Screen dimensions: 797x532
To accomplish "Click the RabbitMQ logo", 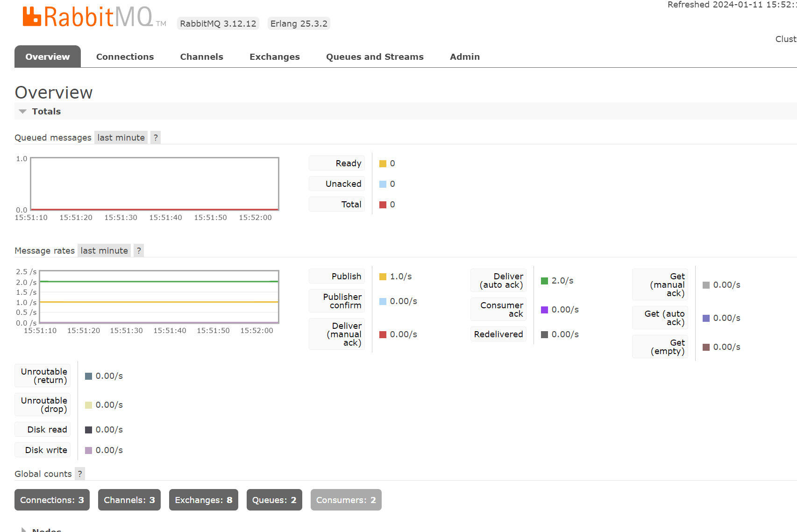I will tap(94, 18).
